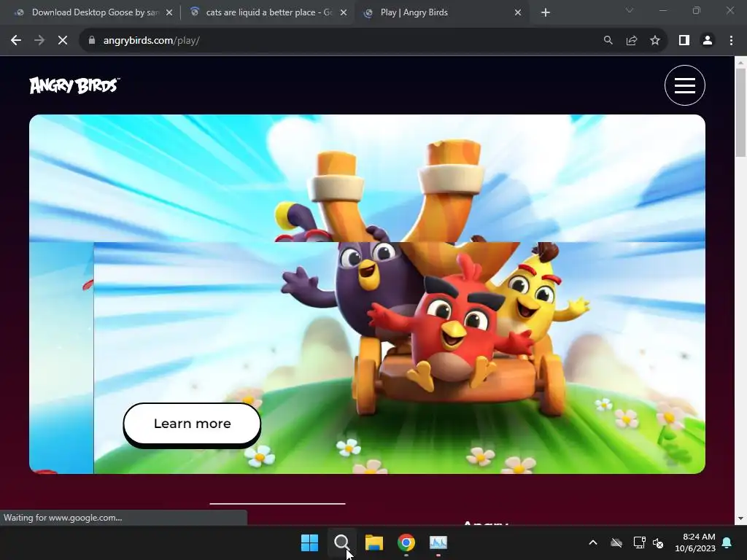
Task: Open the tab search dropdown chevron
Action: tap(630, 10)
